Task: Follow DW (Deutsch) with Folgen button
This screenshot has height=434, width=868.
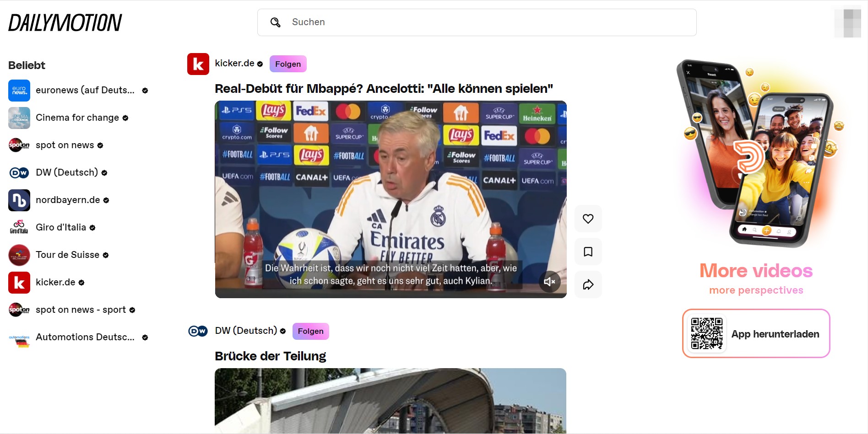Action: (x=311, y=331)
